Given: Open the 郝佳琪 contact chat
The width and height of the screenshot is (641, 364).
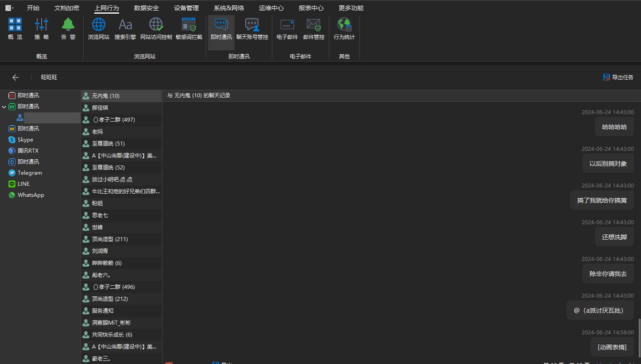Looking at the screenshot, I should pyautogui.click(x=121, y=108).
